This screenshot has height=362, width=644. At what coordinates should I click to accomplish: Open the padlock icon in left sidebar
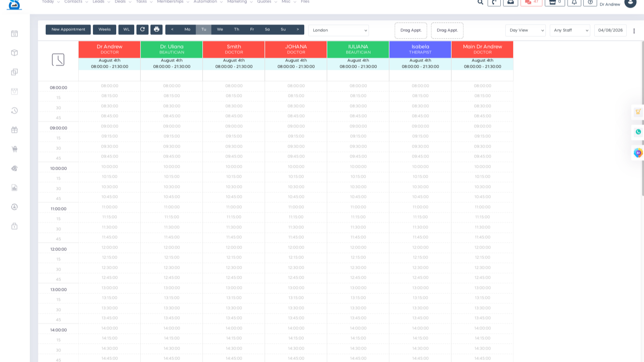(14, 226)
